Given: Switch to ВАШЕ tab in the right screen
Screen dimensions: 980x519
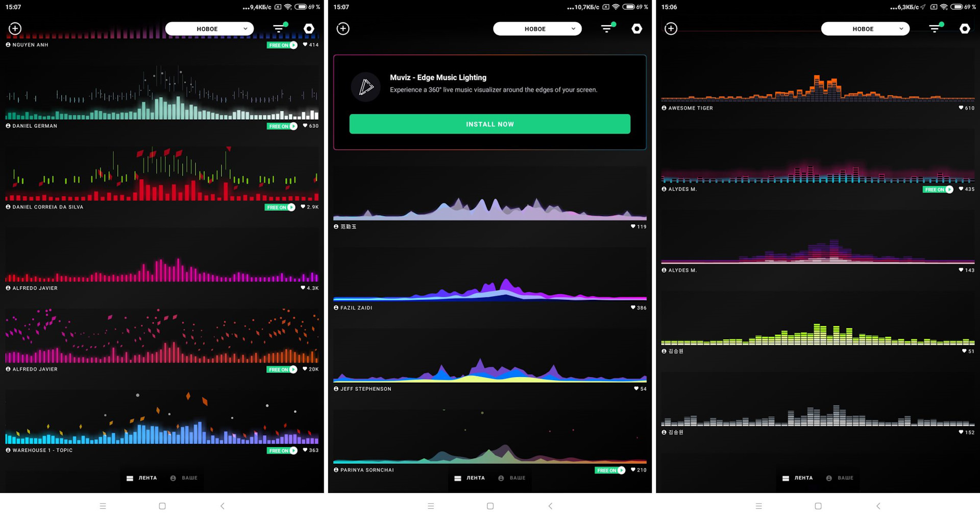Looking at the screenshot, I should [840, 478].
